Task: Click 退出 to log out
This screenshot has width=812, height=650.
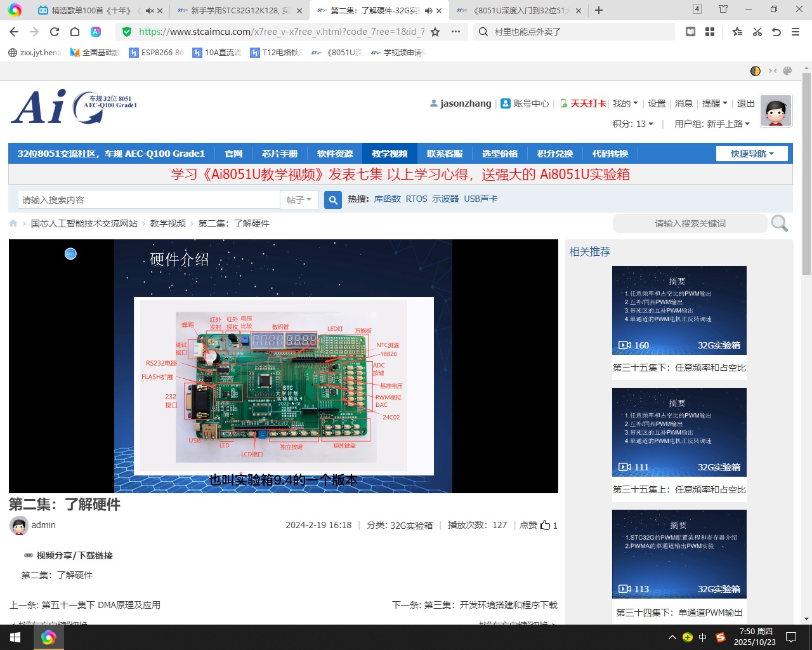Action: coord(746,103)
